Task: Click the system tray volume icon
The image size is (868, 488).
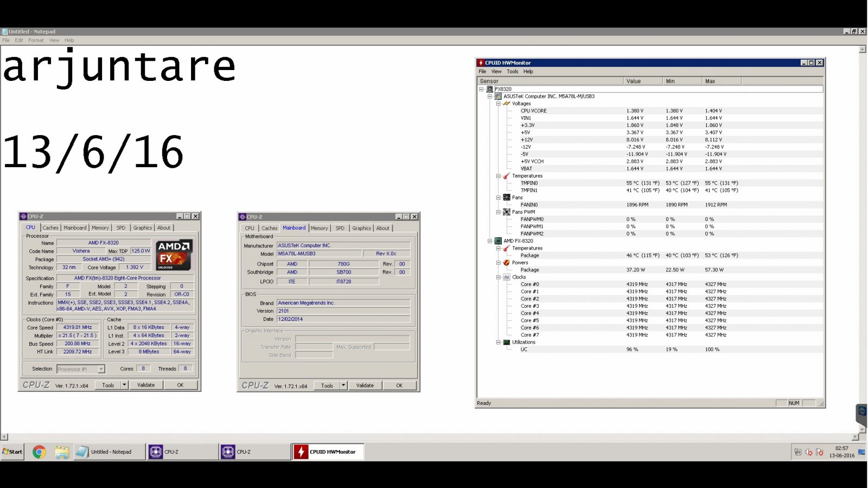Action: (809, 452)
